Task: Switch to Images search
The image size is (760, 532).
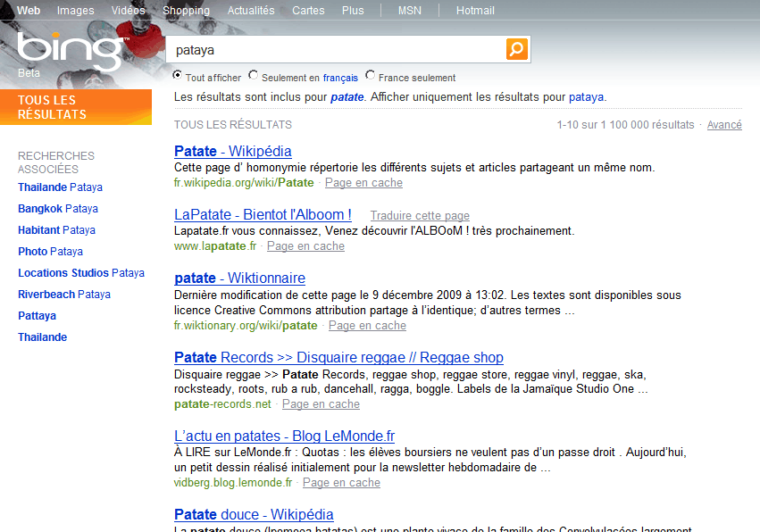Action: pos(76,10)
